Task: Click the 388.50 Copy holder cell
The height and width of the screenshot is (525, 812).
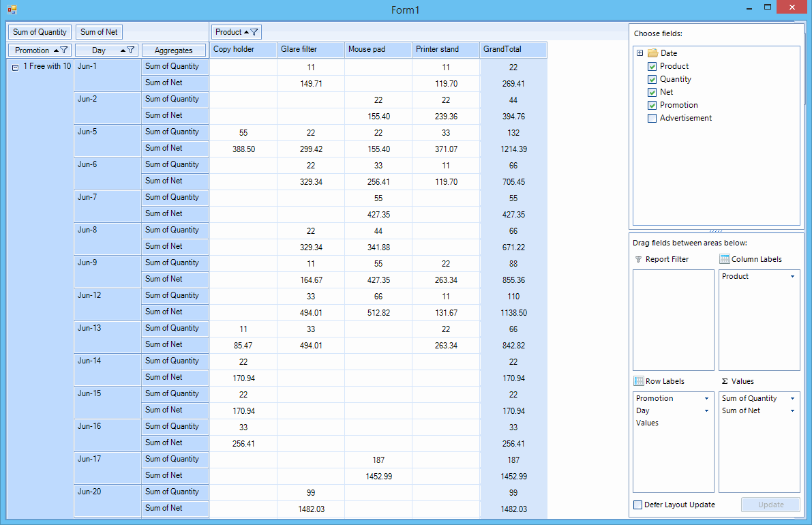Action: pyautogui.click(x=243, y=149)
